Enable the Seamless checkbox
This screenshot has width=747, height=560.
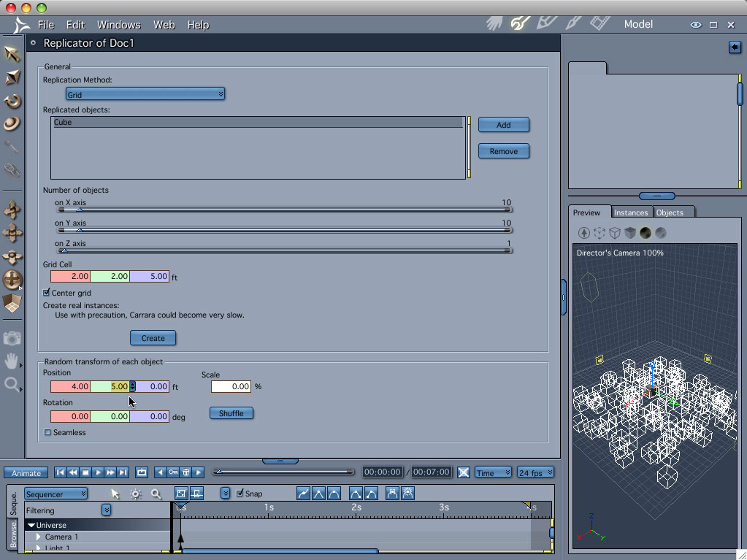(x=48, y=433)
